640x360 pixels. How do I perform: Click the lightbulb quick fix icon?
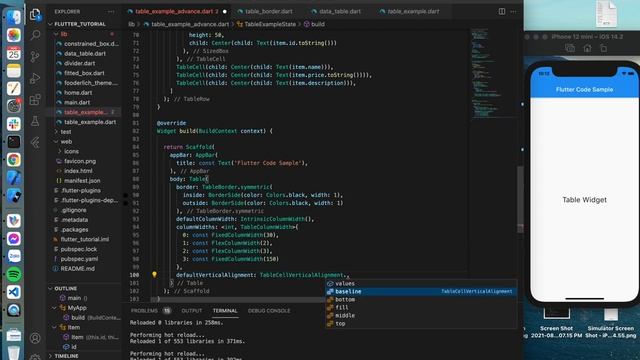154,275
